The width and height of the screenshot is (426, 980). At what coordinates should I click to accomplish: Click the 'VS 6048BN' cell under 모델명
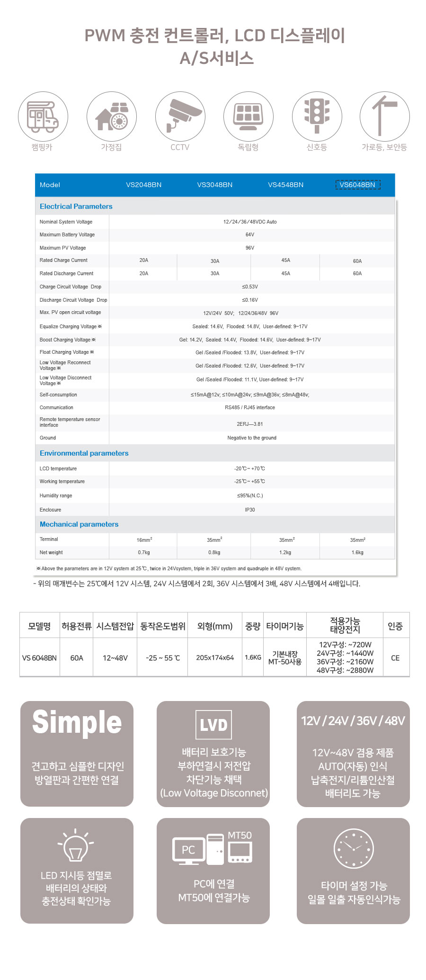click(x=39, y=658)
